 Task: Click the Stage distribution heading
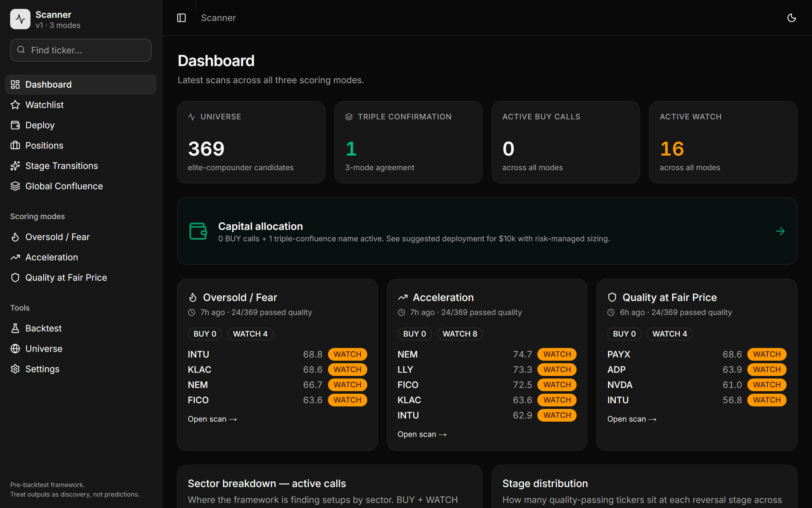[x=545, y=484]
